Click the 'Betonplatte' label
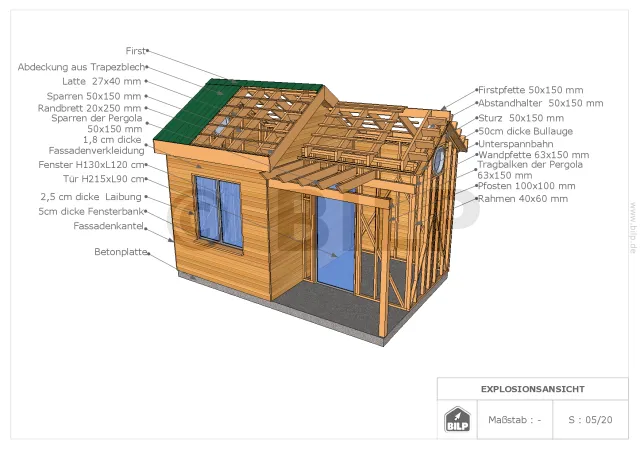 coord(120,252)
